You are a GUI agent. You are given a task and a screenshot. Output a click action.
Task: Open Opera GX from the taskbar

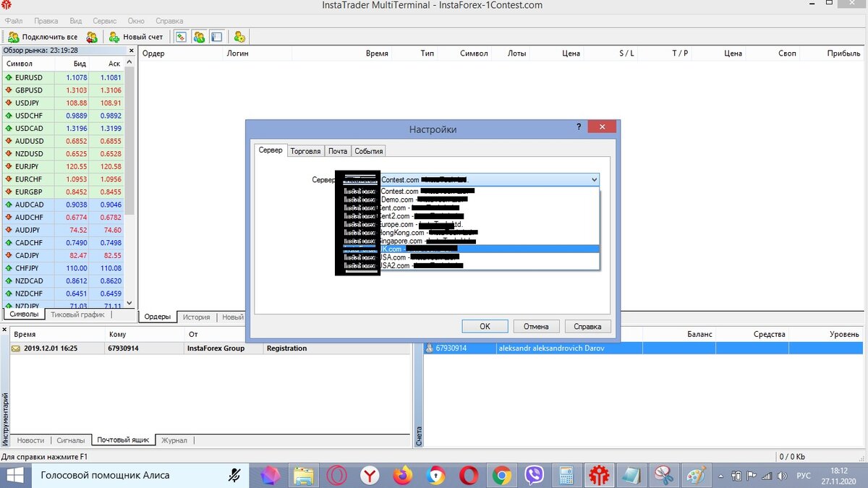click(336, 475)
